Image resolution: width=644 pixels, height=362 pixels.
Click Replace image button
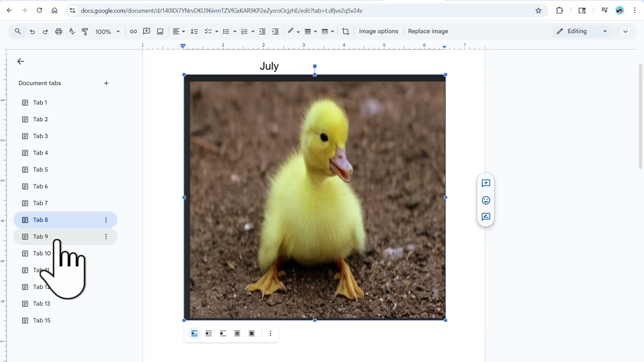click(x=428, y=31)
